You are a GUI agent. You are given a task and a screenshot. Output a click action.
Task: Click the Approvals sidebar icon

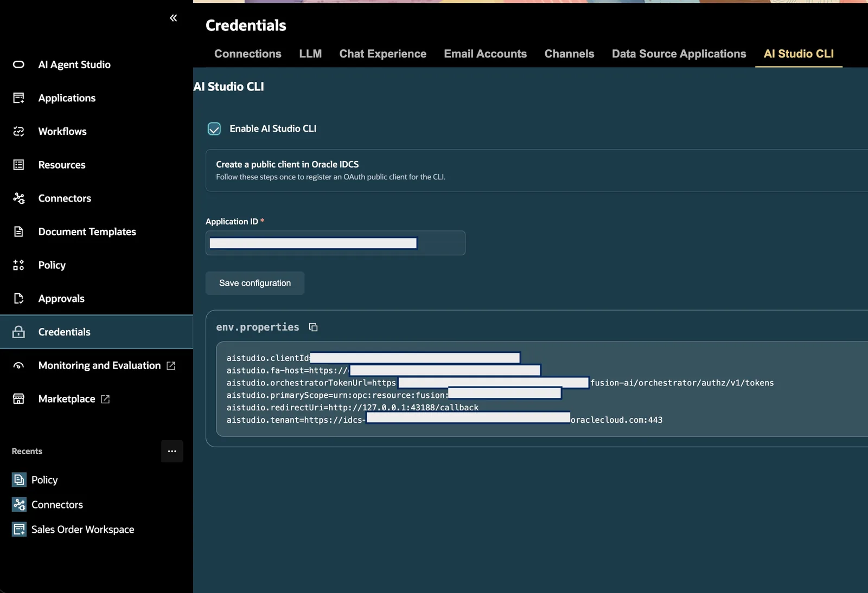click(18, 299)
